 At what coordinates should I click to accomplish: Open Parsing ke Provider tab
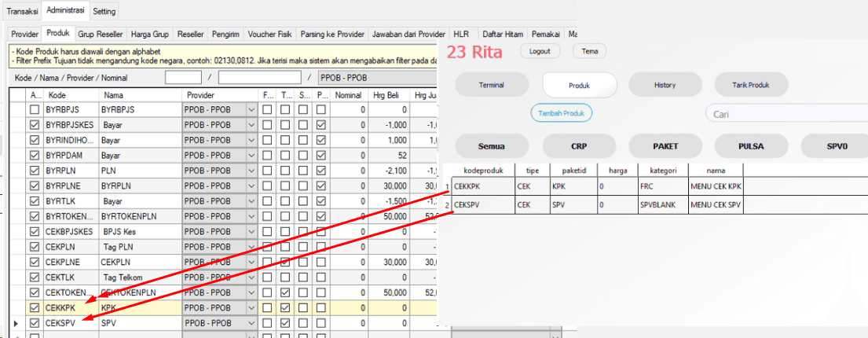tap(332, 35)
